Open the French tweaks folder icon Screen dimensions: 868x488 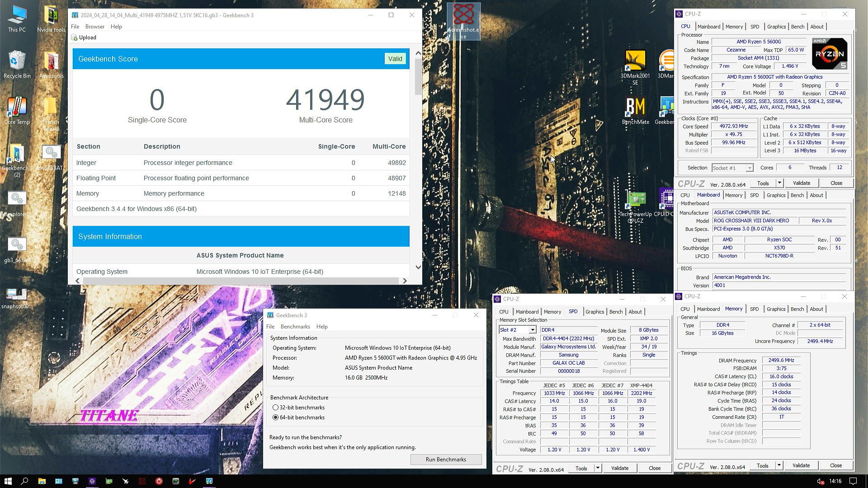click(x=51, y=114)
